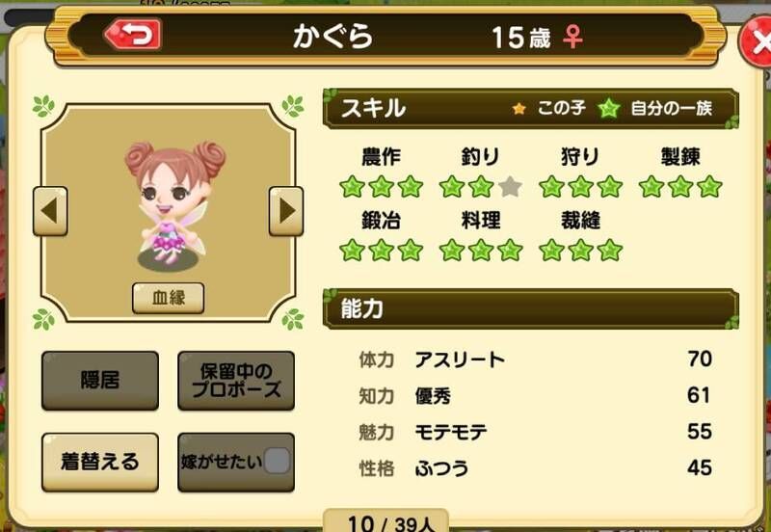This screenshot has width=771, height=532.
Task: Open the 血縁 family relations button
Action: pos(168,298)
